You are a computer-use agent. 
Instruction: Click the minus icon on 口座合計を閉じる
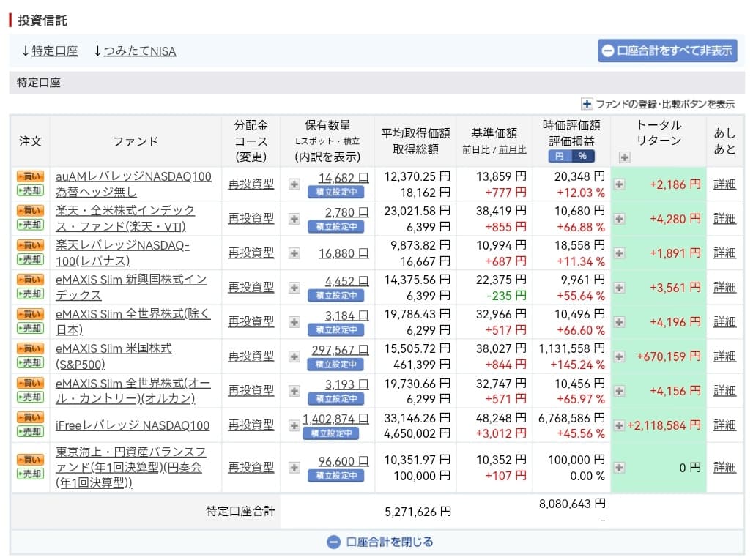pyautogui.click(x=333, y=542)
